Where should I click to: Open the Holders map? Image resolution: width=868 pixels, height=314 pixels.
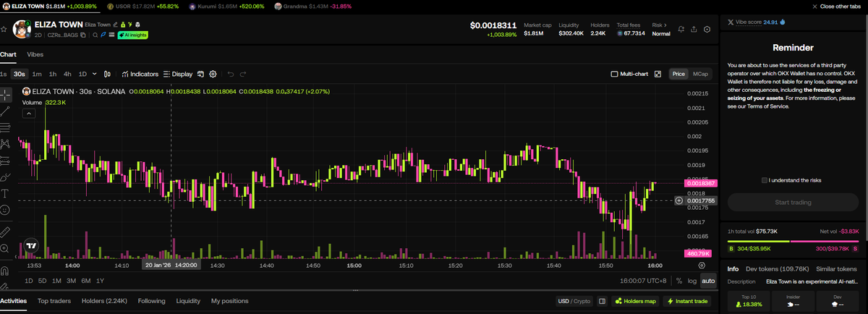[x=635, y=301]
